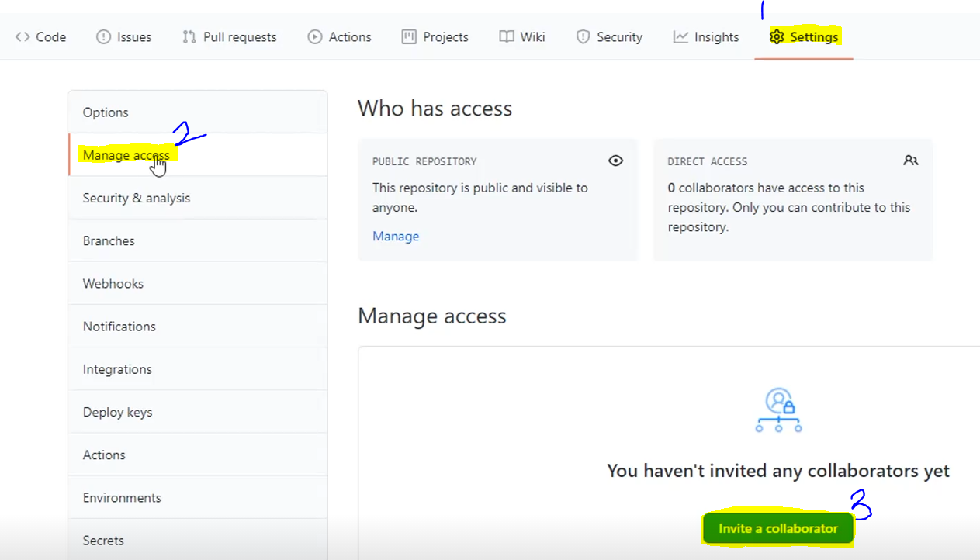View the Insights tab

pos(706,36)
